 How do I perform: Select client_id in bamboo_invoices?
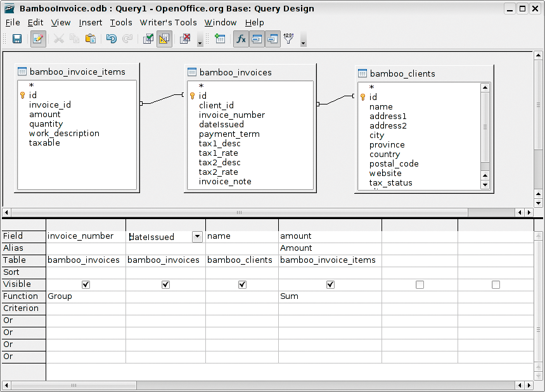click(216, 106)
